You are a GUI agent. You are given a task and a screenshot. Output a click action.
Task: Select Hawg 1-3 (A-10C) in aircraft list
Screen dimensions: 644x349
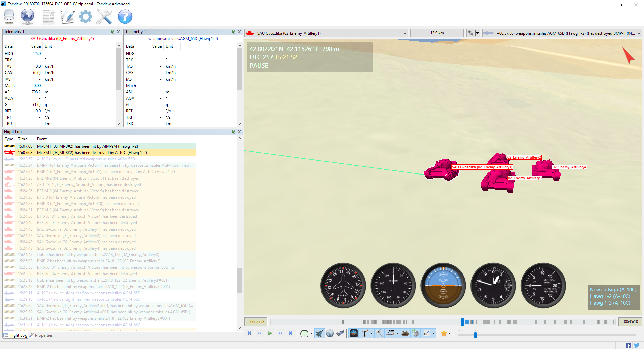point(610,303)
